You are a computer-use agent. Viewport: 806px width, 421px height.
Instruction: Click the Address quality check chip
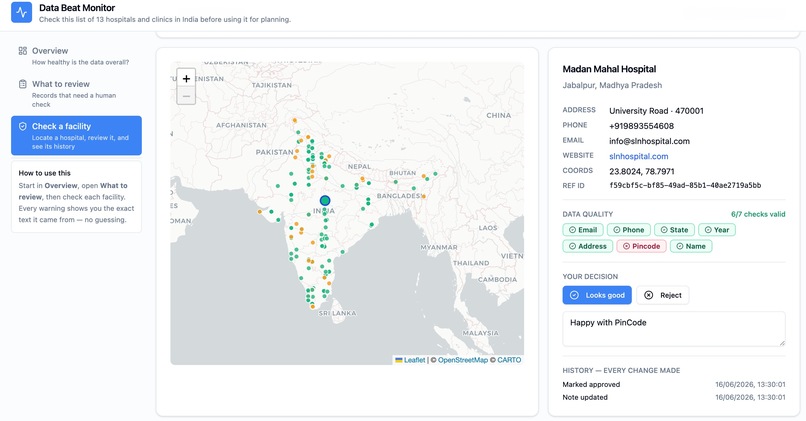588,246
